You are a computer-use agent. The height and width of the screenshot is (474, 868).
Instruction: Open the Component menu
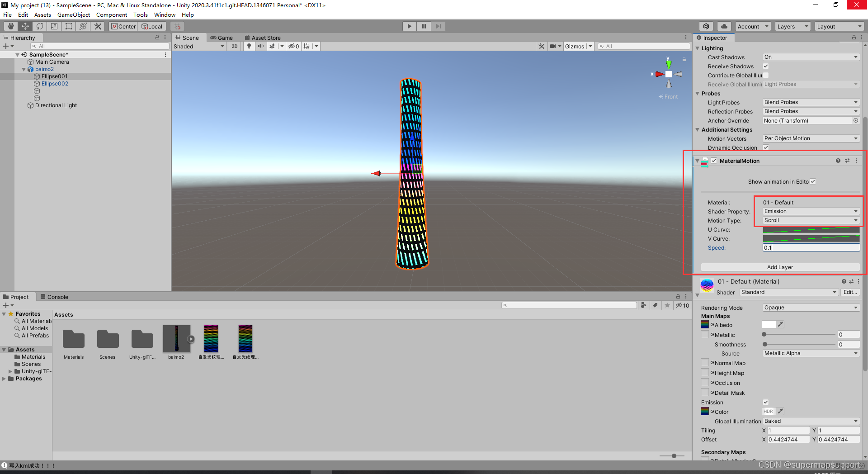tap(112, 15)
